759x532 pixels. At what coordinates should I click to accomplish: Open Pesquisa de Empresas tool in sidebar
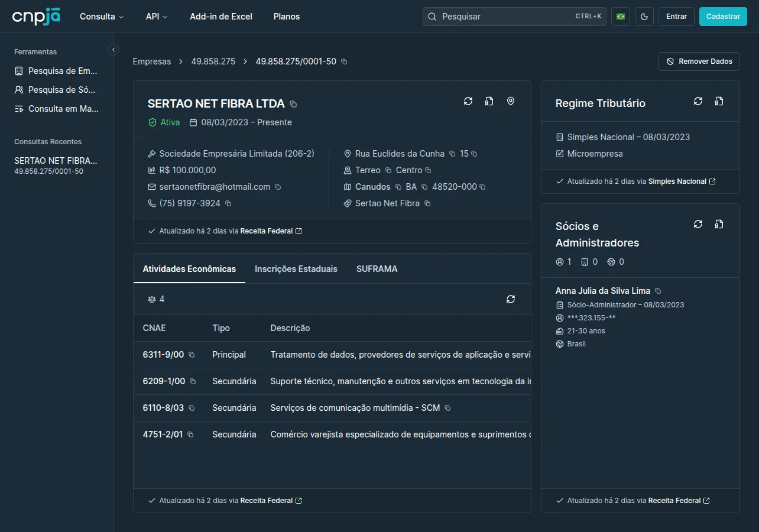tap(57, 71)
